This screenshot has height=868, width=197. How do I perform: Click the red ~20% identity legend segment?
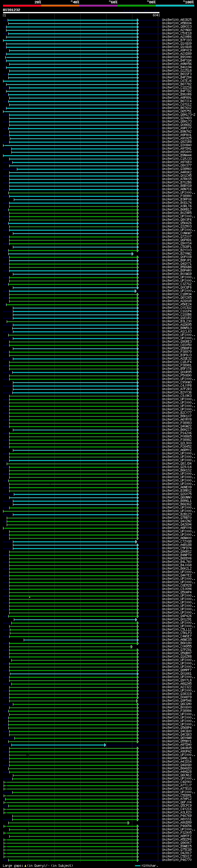click(x=22, y=6)
